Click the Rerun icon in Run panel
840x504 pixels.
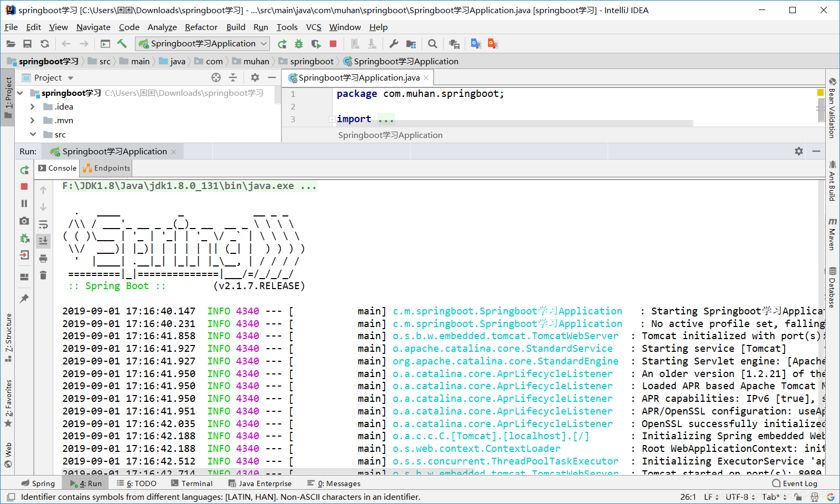(x=24, y=170)
